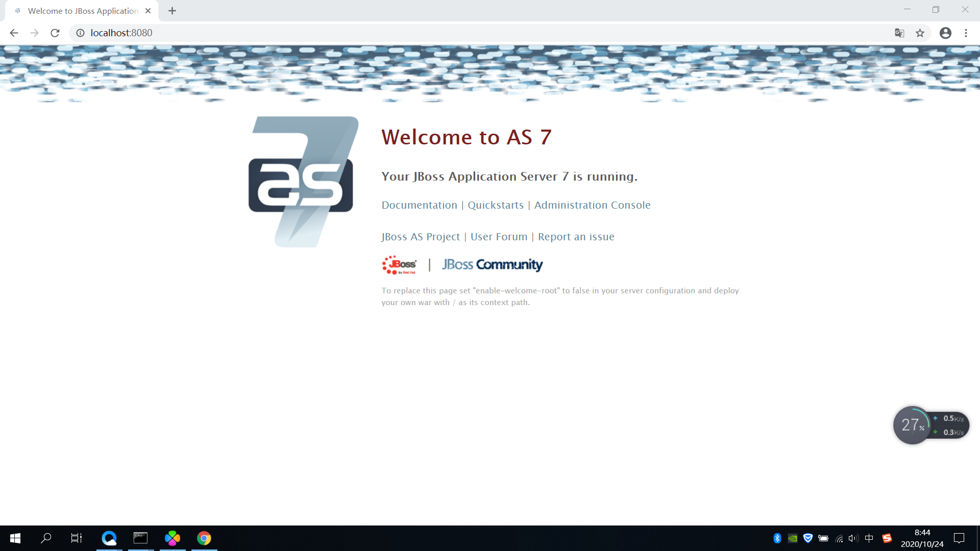
Task: Open Chrome three-dot menu
Action: pyautogui.click(x=966, y=33)
